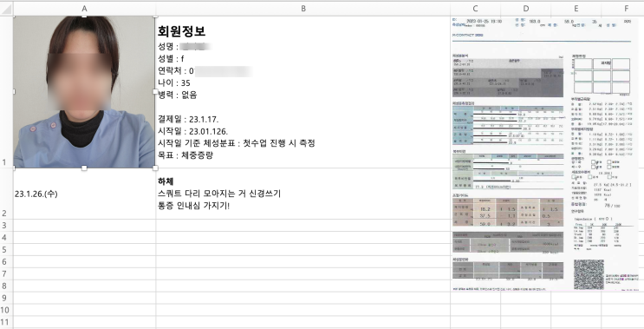Viewport: 644px width, 329px height.
Task: Click the 나이 : 35 line
Action: pyautogui.click(x=174, y=83)
